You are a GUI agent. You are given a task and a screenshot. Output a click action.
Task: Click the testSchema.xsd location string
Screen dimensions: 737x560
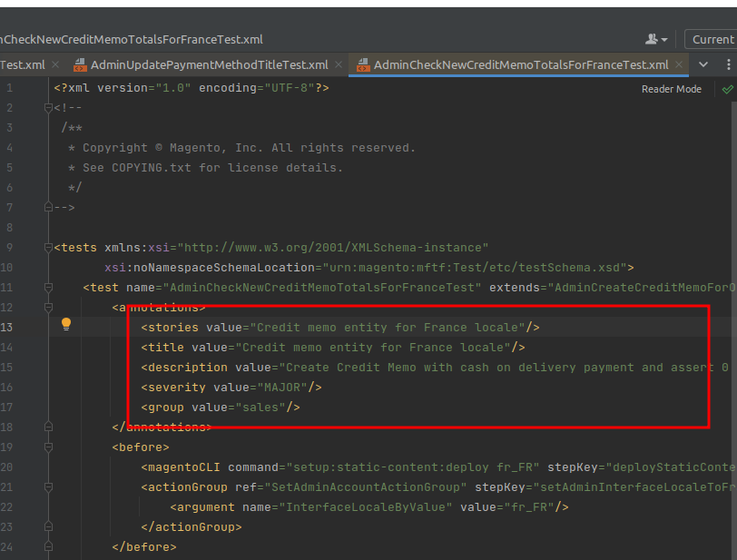(x=475, y=268)
